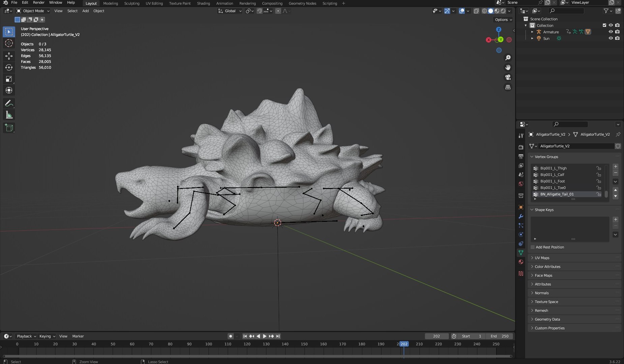
Task: Toggle lock on Bip001_L_Calf vertex group
Action: click(x=599, y=175)
